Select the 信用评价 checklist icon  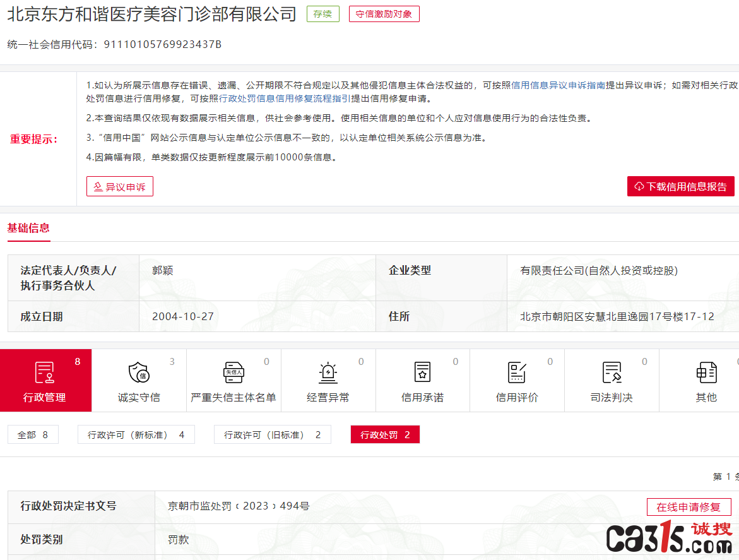[x=517, y=372]
